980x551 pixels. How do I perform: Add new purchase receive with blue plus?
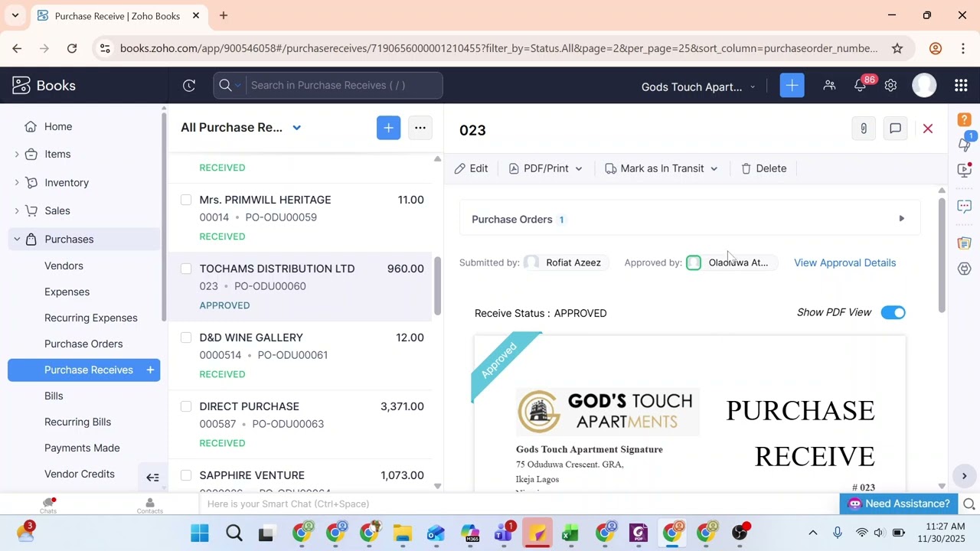tap(388, 128)
